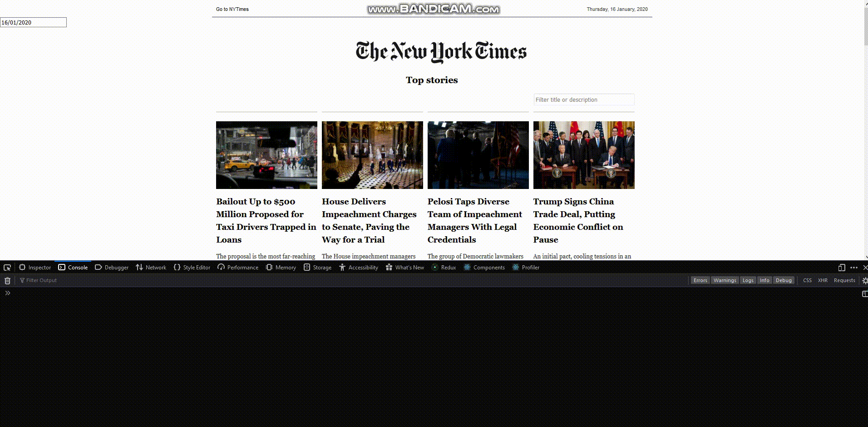
Task: Enable the XHR filter in console
Action: click(823, 280)
